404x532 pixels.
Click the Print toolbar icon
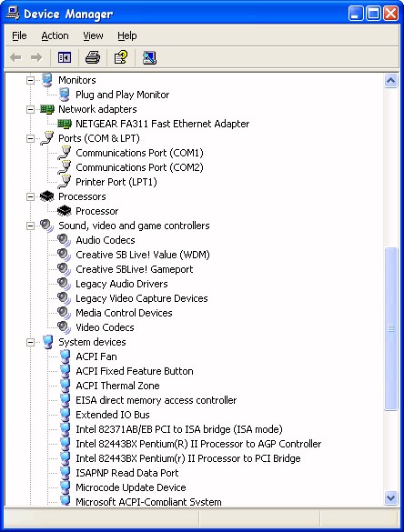coord(92,57)
